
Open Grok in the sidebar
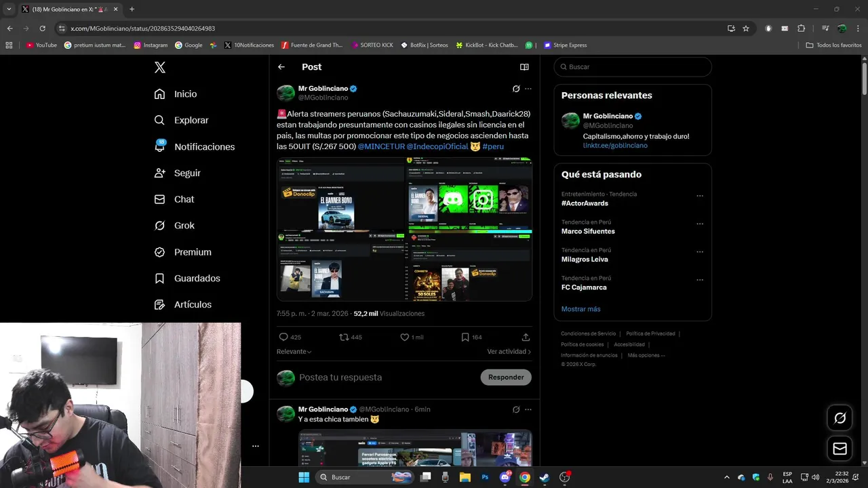(174, 226)
